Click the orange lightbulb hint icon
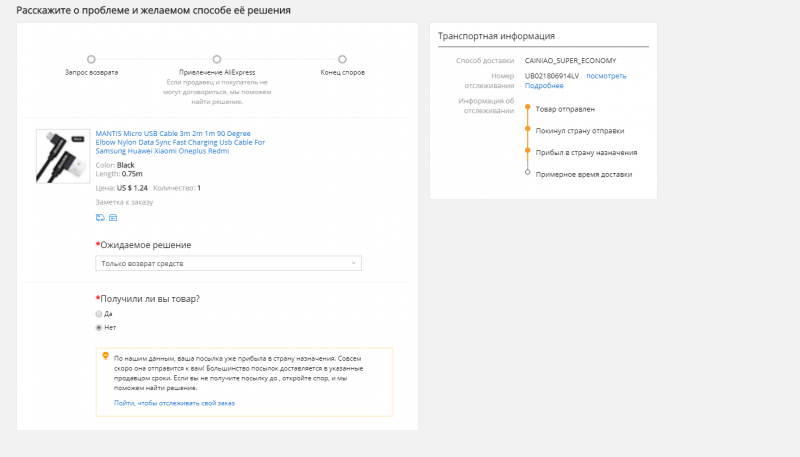The width and height of the screenshot is (800, 457). (x=105, y=356)
